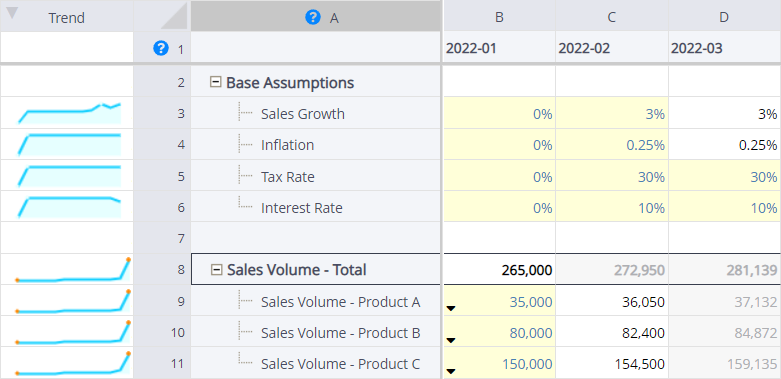Screen dimensions: 781x379
Task: Open dropdown arrow in Product C 2022-01 cell
Action: click(451, 371)
